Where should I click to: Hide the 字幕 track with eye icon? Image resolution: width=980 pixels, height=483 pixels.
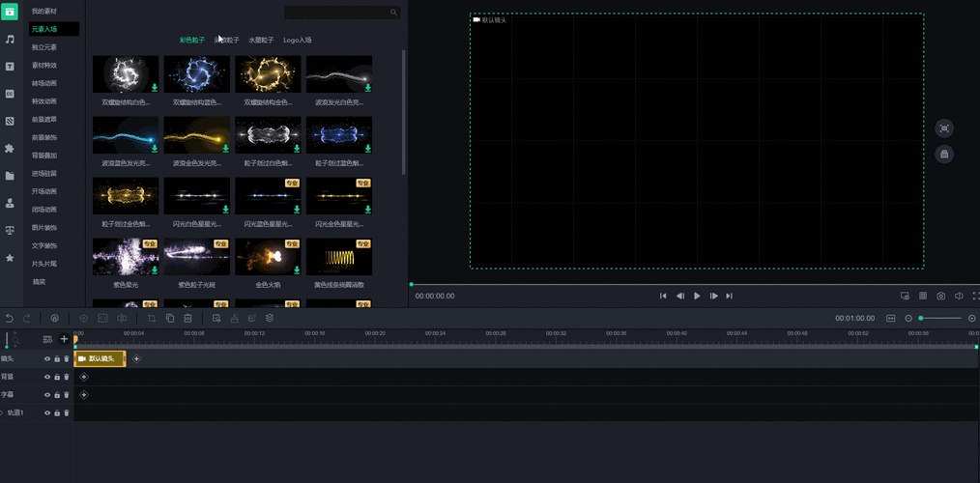pyautogui.click(x=47, y=395)
